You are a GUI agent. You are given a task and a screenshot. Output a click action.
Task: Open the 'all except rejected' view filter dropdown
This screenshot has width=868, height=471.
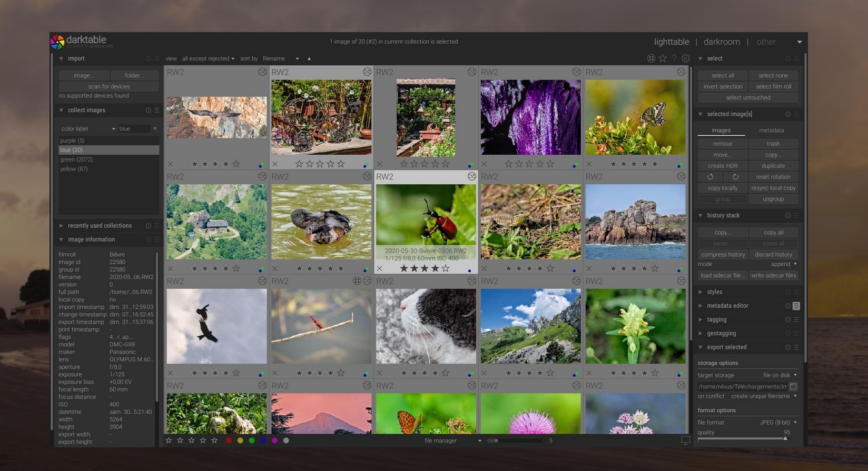(208, 58)
